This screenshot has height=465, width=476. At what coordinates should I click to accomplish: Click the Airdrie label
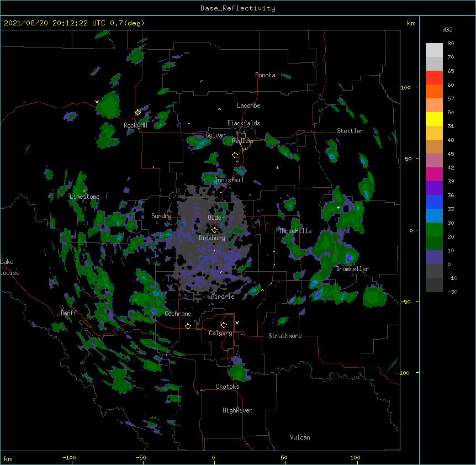tap(223, 297)
